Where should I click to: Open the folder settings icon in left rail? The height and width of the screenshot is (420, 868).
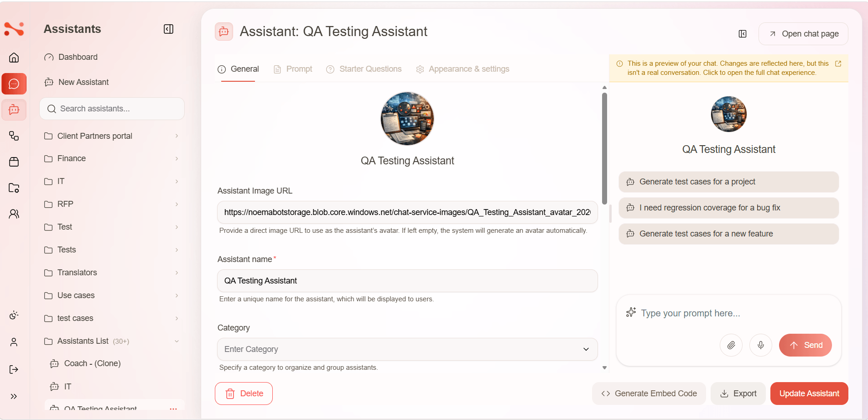click(14, 188)
